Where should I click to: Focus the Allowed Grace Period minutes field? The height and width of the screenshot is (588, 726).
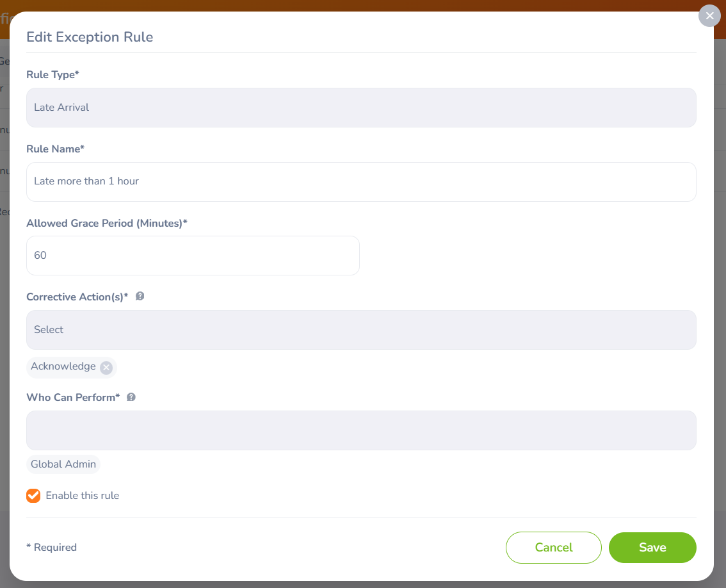point(193,256)
